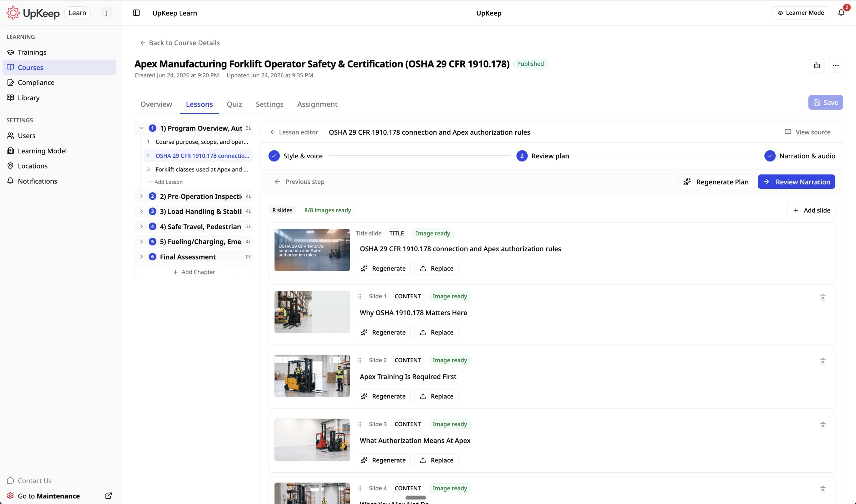Click View source link
Viewport: 856px width, 504px height.
click(x=807, y=132)
